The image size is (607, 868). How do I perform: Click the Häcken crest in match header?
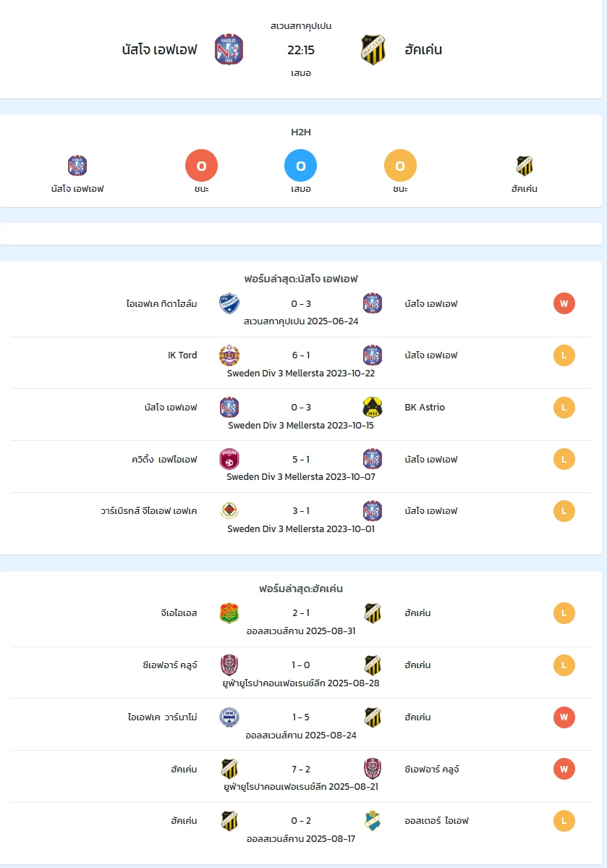point(373,50)
